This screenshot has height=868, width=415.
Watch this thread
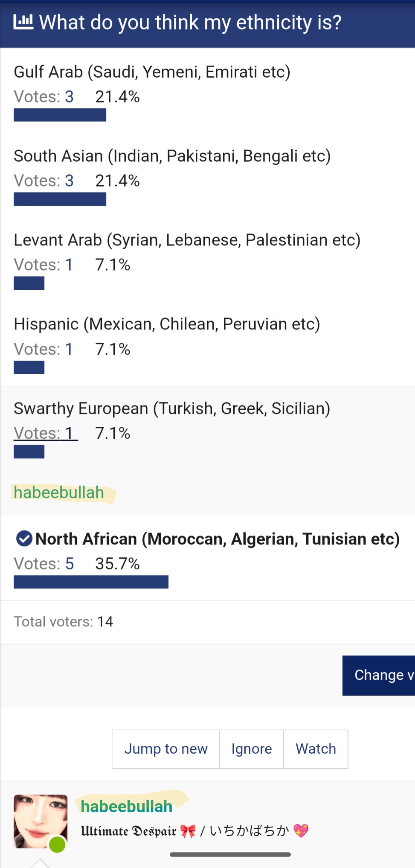click(316, 749)
